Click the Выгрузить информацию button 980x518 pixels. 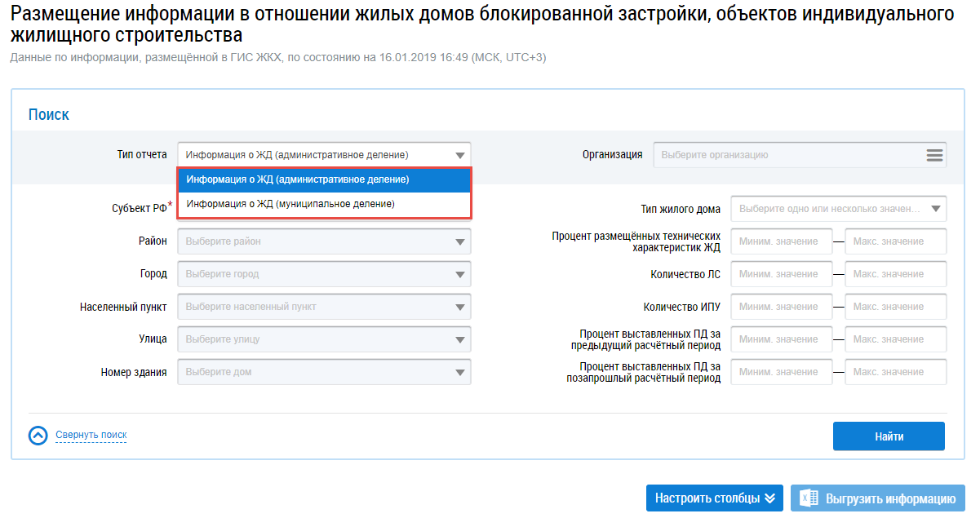[x=878, y=498]
